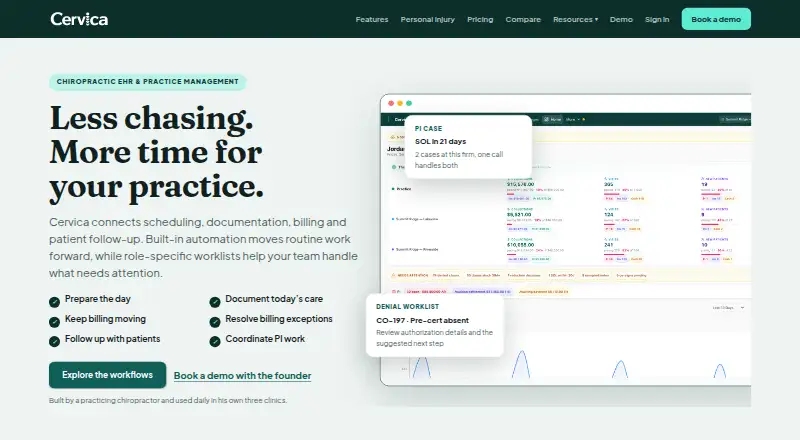The image size is (800, 440).
Task: Click the Built by a practicing chiropractor footnote
Action: coord(168,400)
